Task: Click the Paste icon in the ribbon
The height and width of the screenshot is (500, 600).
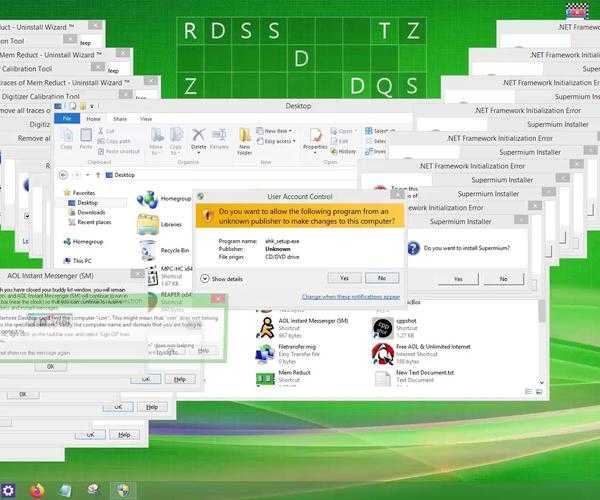Action: coord(86,138)
